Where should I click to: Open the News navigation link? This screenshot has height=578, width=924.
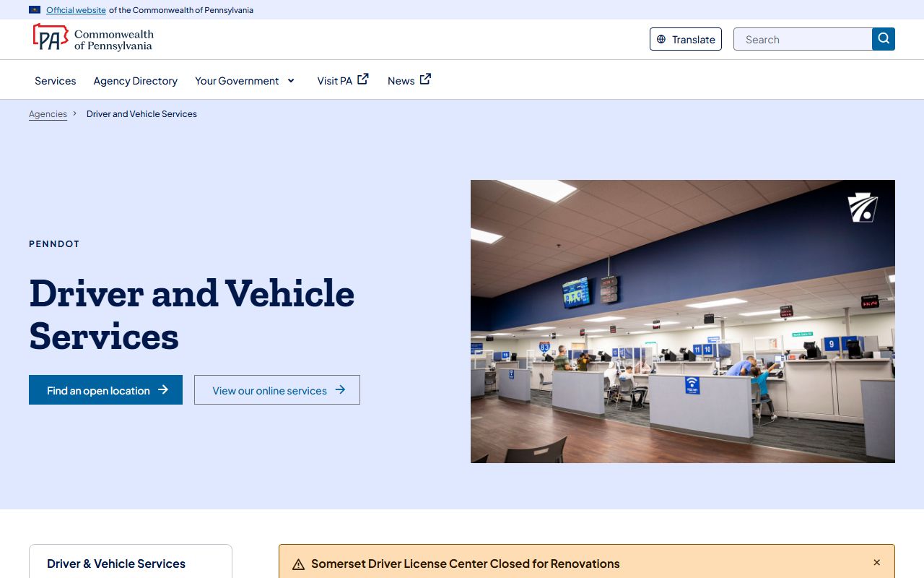coord(409,80)
